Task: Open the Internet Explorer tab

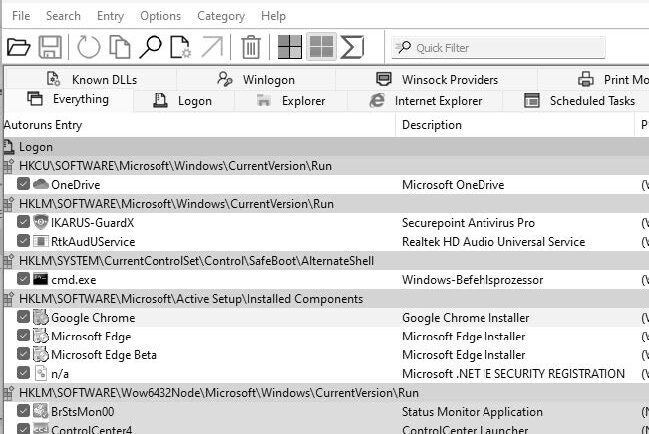Action: coord(425,101)
